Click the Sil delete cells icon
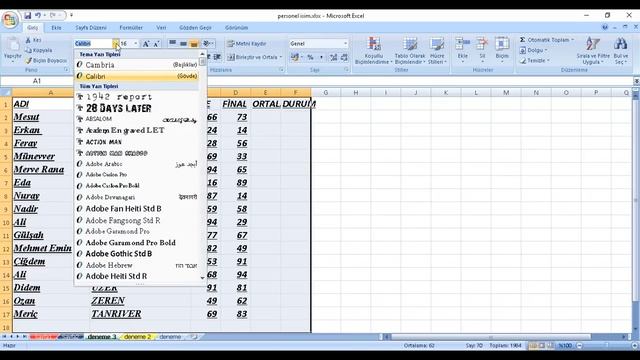 click(482, 44)
